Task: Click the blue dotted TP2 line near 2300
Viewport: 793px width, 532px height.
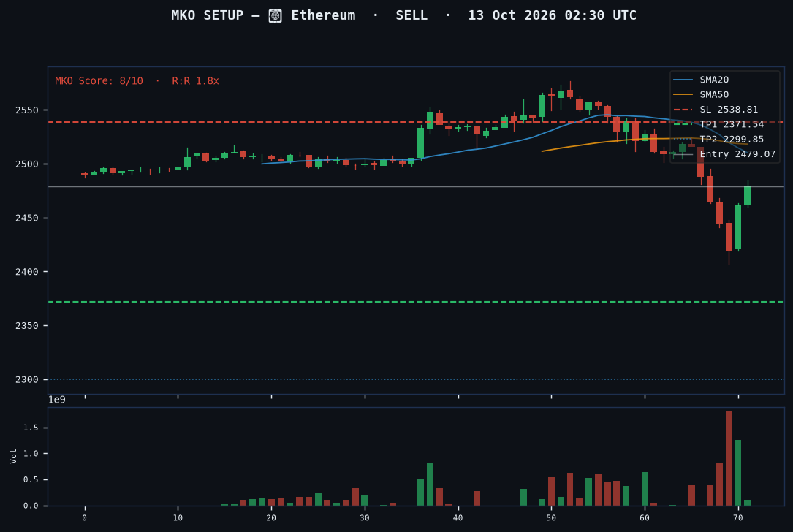Action: (416, 379)
